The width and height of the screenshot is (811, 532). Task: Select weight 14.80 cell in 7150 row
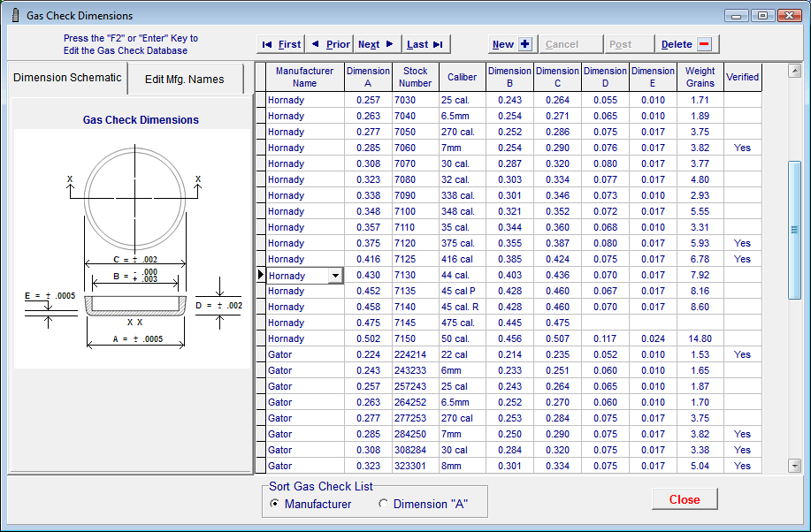700,338
